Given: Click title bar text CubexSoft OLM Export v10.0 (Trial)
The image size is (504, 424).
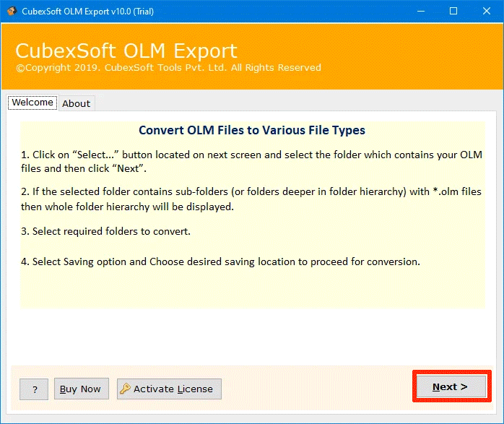Looking at the screenshot, I should pyautogui.click(x=88, y=12).
